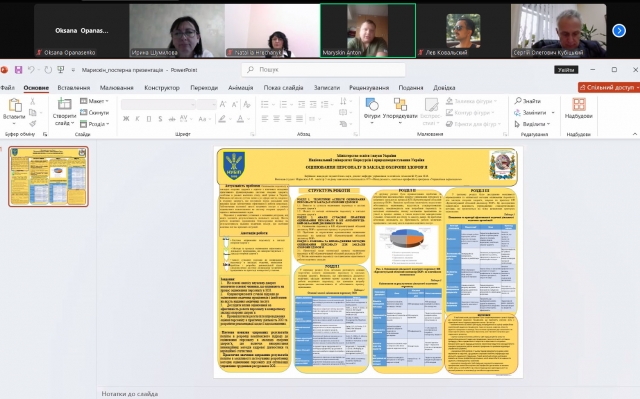Click the Paste (Вставити) clipboard icon

click(15, 105)
